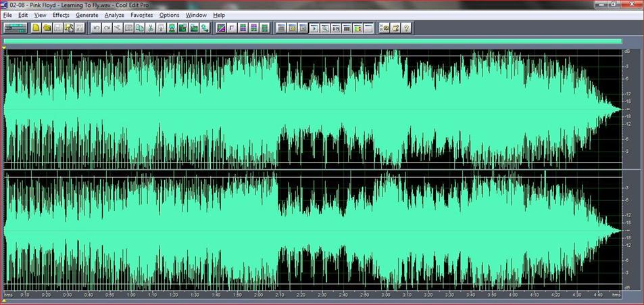Click the 0:10 mark on the time ruler
This screenshot has width=644, height=305.
(x=25, y=295)
